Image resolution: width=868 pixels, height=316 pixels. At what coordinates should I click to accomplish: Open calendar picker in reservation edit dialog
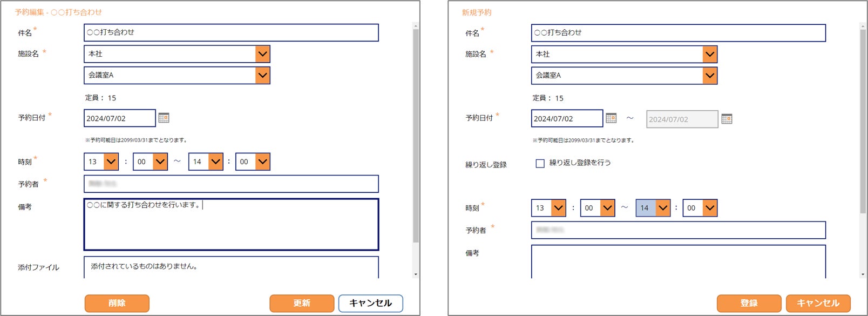point(164,118)
